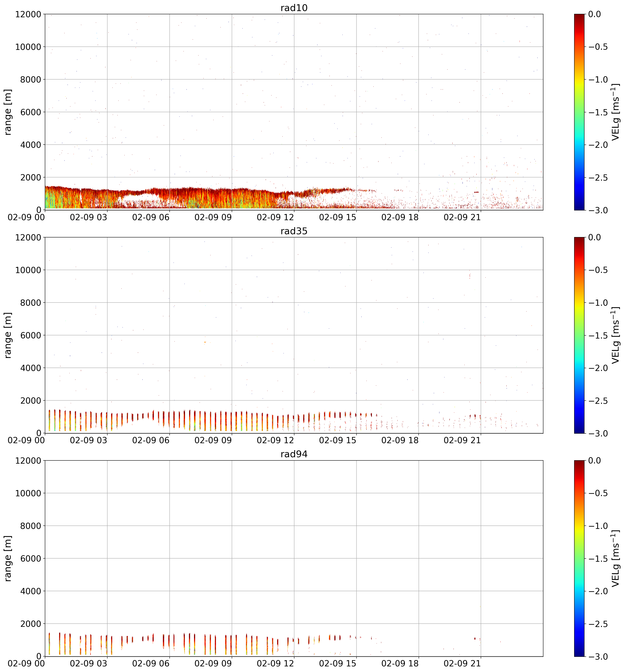Click the rad35 plot title

(x=294, y=231)
